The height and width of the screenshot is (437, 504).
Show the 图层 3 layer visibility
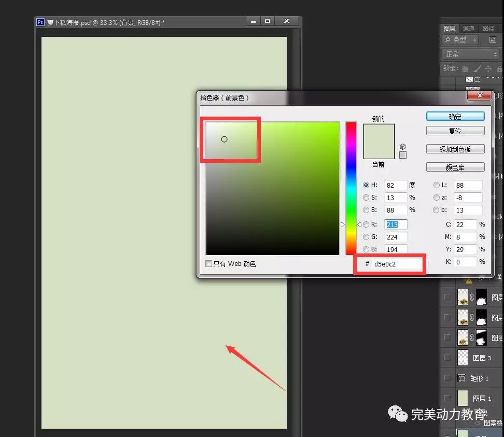(x=447, y=358)
